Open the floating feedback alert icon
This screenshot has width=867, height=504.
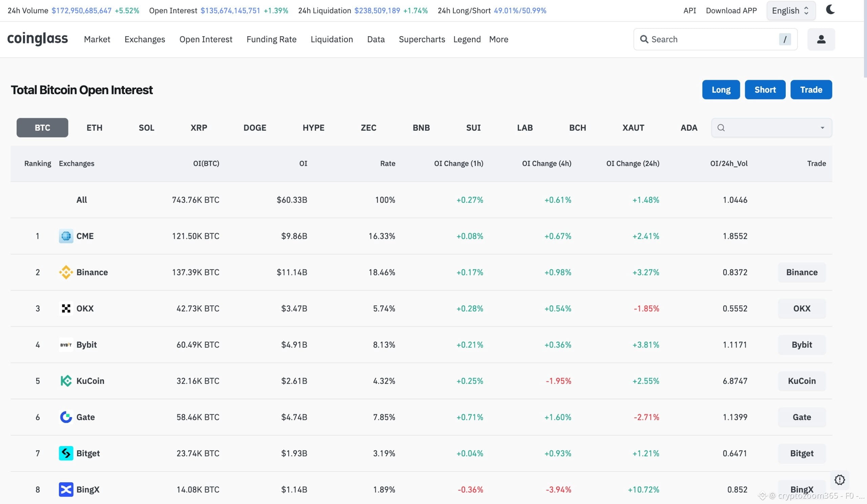[x=840, y=480]
